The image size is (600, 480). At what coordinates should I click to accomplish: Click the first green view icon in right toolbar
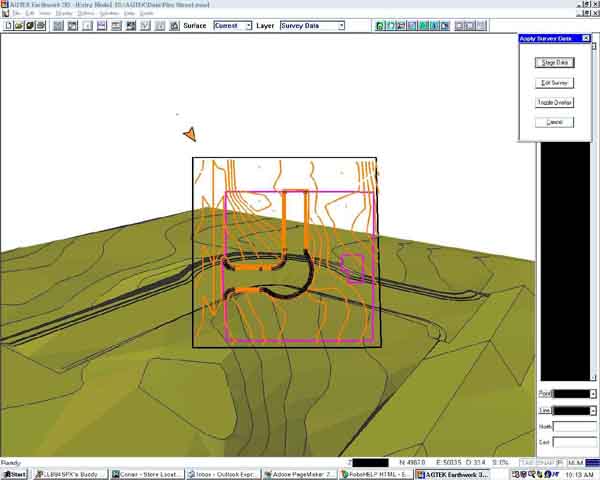pyautogui.click(x=380, y=25)
